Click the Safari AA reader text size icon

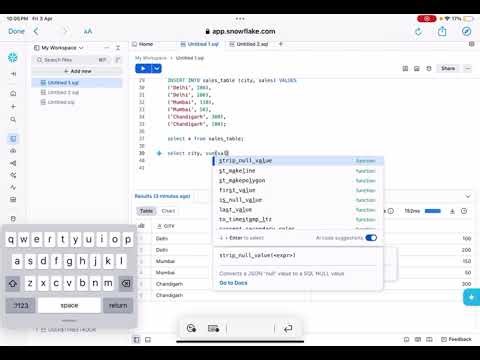(88, 31)
